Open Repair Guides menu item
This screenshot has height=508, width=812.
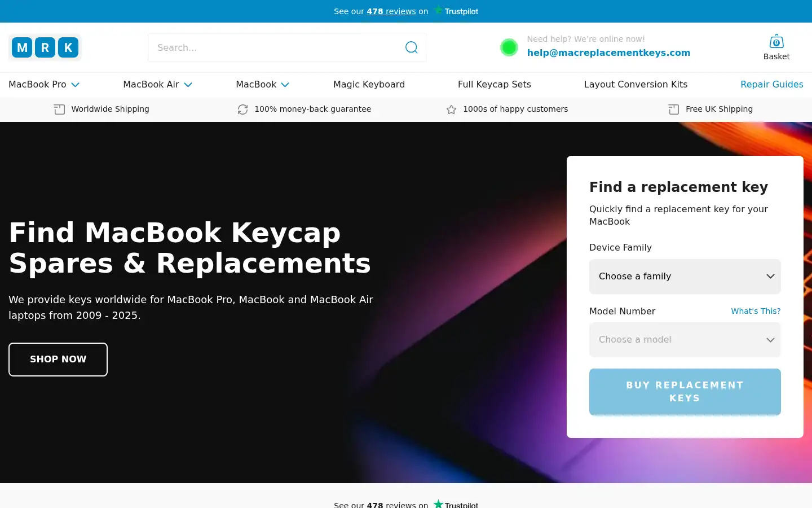772,84
